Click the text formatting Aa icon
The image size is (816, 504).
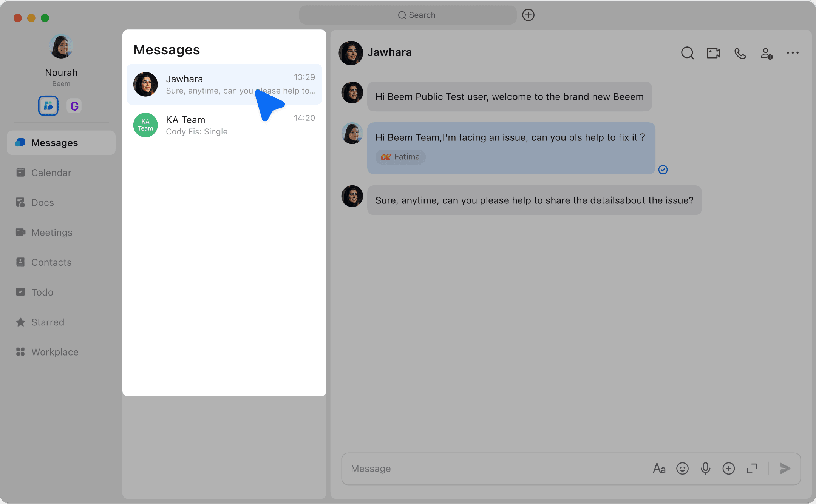[x=659, y=469]
